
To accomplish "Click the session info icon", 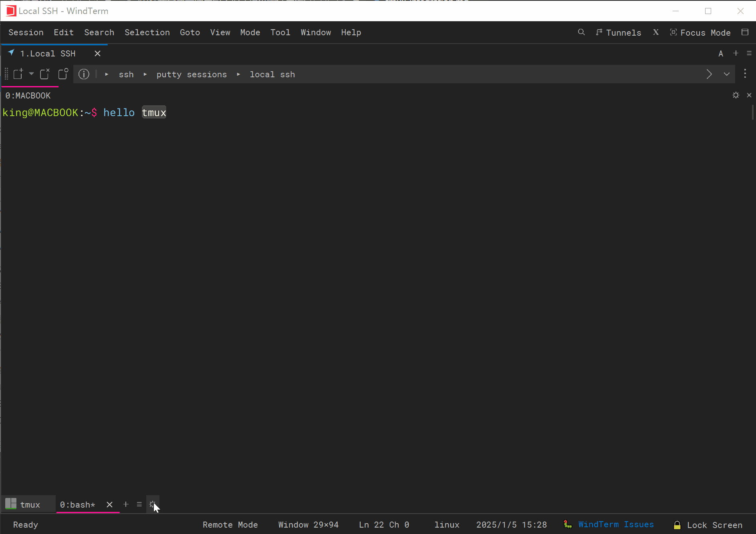I will coord(84,74).
